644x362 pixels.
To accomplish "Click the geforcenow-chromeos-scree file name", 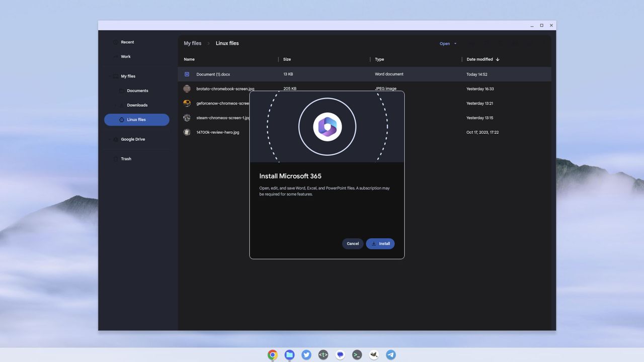I will 223,104.
